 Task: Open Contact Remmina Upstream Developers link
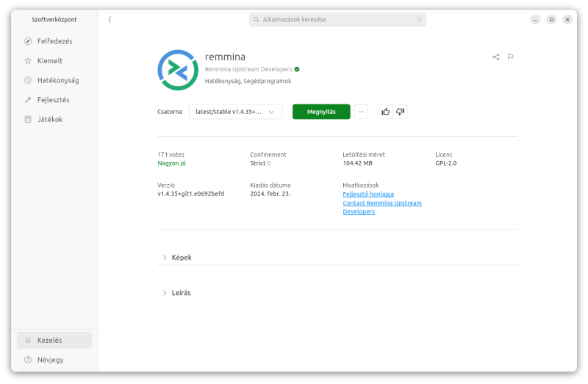click(x=382, y=207)
